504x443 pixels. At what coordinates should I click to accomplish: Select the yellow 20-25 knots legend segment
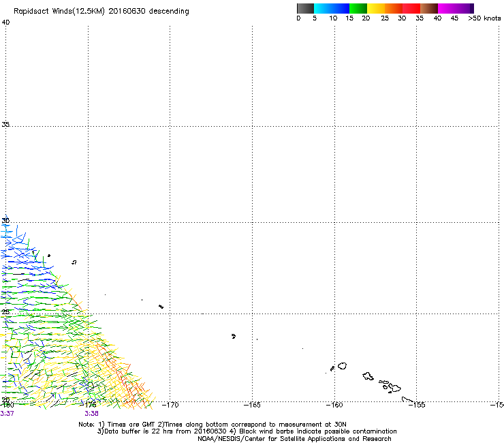(x=376, y=8)
